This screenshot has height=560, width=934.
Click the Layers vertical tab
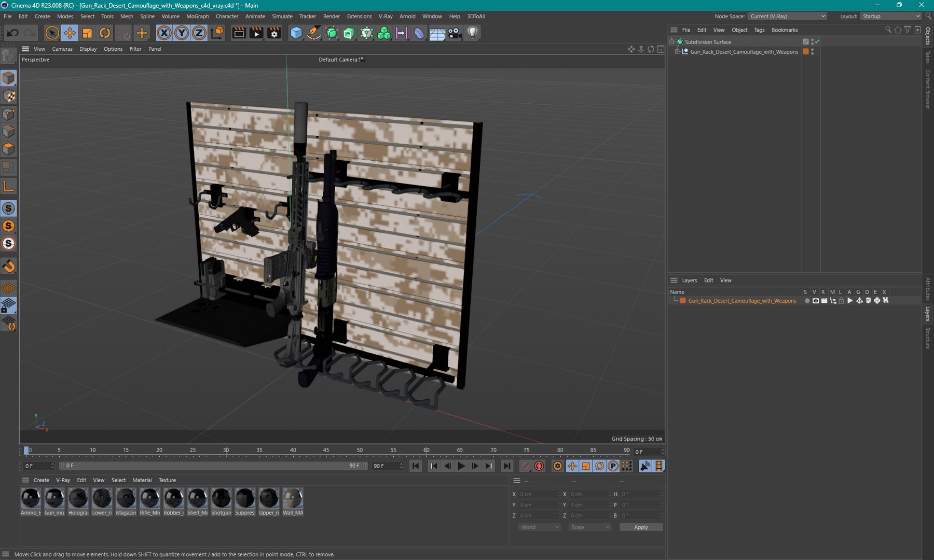point(928,314)
